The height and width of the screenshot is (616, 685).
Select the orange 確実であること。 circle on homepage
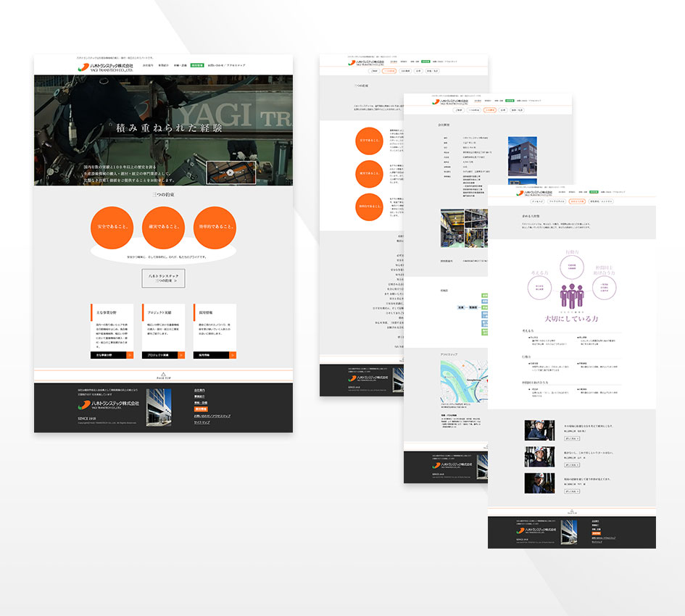[163, 228]
